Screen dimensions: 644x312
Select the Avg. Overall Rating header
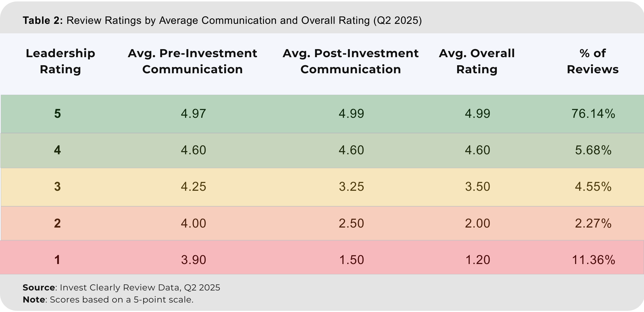(x=477, y=61)
